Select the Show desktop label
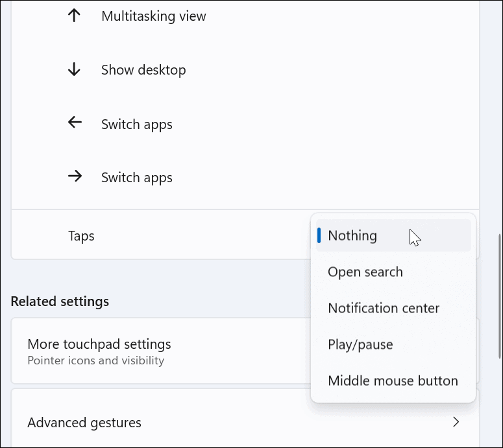The height and width of the screenshot is (448, 503). pyautogui.click(x=143, y=70)
